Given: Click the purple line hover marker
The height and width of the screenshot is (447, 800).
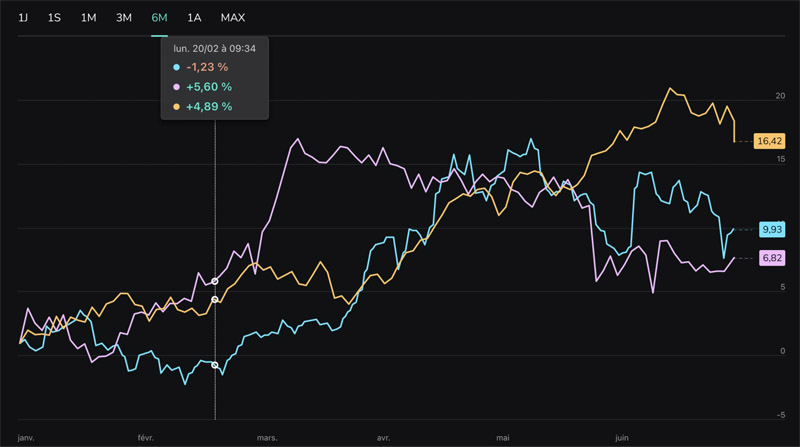Looking at the screenshot, I should (x=215, y=281).
